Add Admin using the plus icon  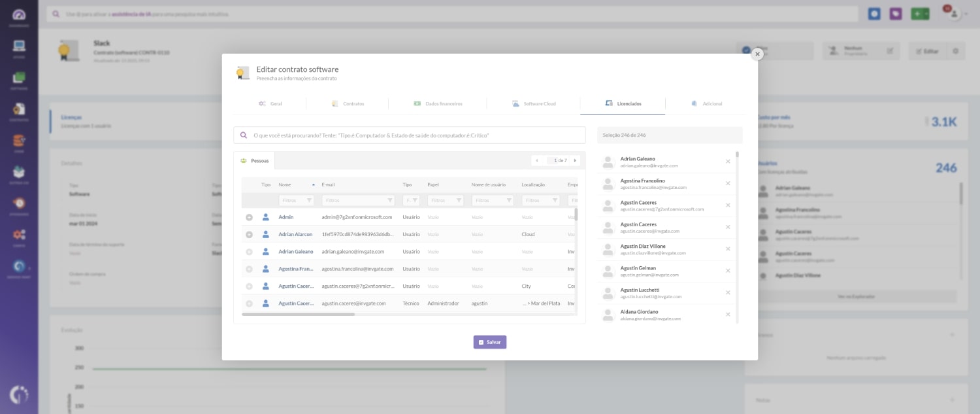click(x=249, y=217)
